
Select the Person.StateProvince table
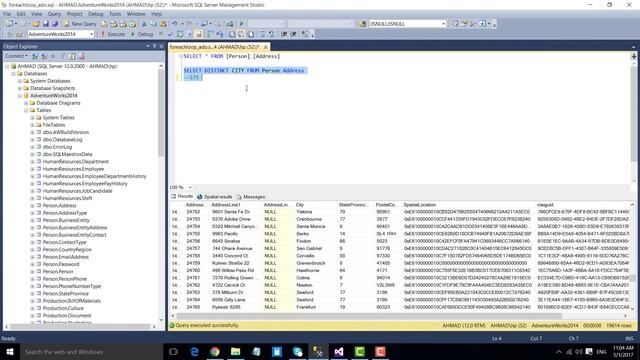coord(65,293)
